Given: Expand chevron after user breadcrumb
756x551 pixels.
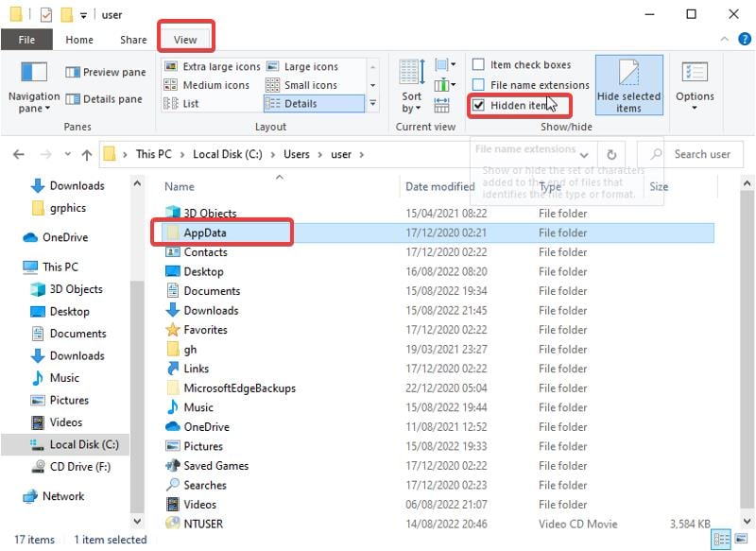Looking at the screenshot, I should [361, 154].
